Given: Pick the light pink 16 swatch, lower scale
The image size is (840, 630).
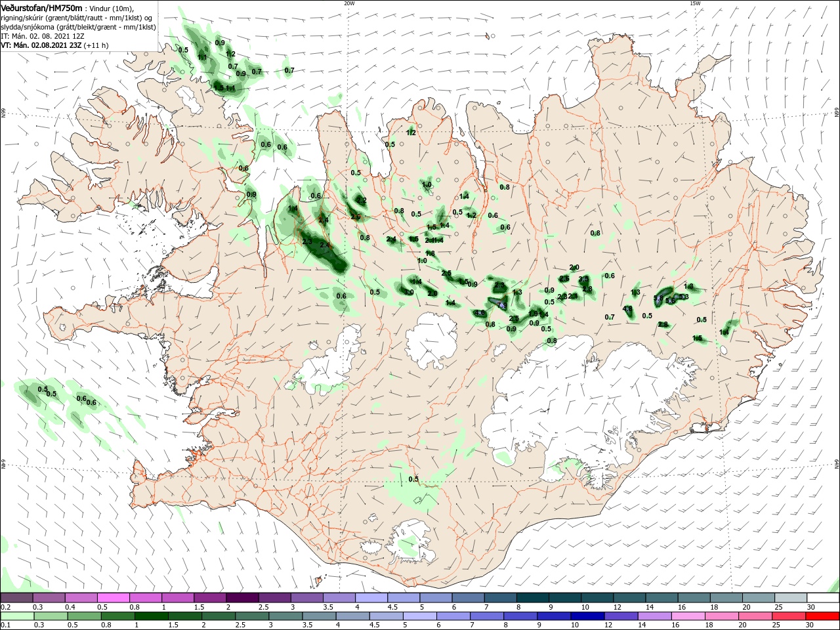Looking at the screenshot, I should [x=689, y=616].
